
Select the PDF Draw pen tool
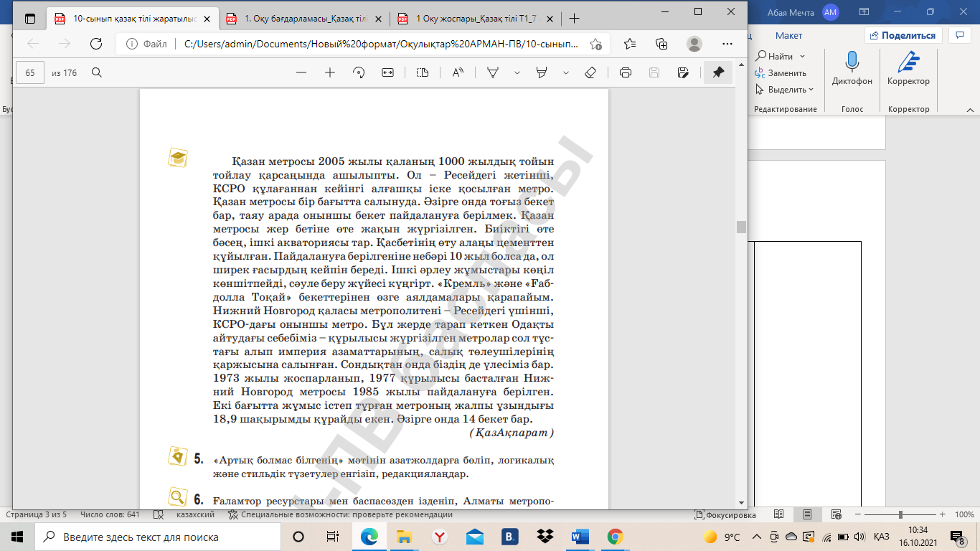(494, 72)
